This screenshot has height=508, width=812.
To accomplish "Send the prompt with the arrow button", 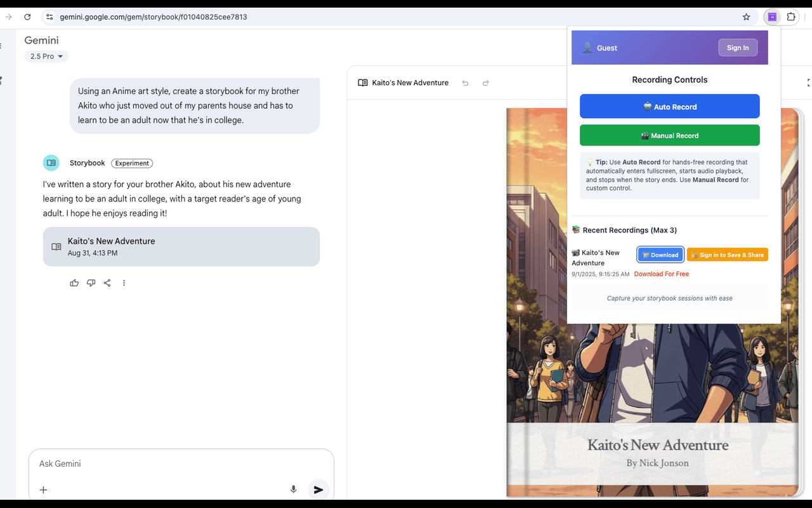I will click(x=318, y=490).
